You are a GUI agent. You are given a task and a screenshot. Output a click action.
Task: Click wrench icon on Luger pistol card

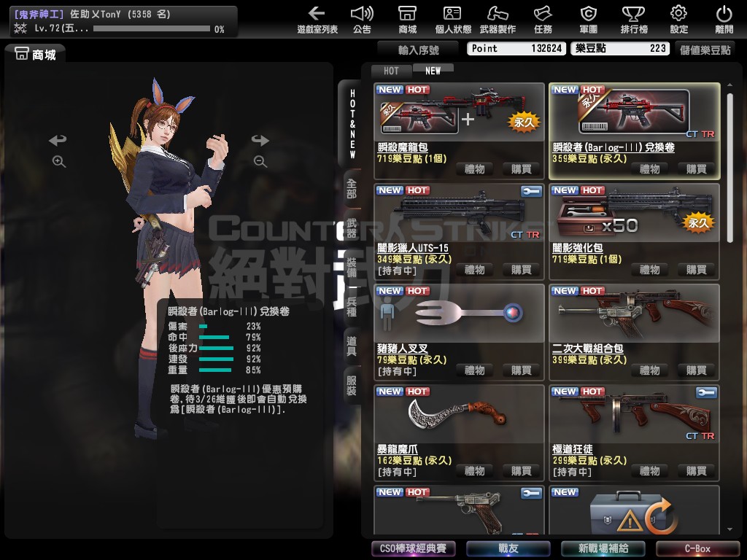coord(531,493)
